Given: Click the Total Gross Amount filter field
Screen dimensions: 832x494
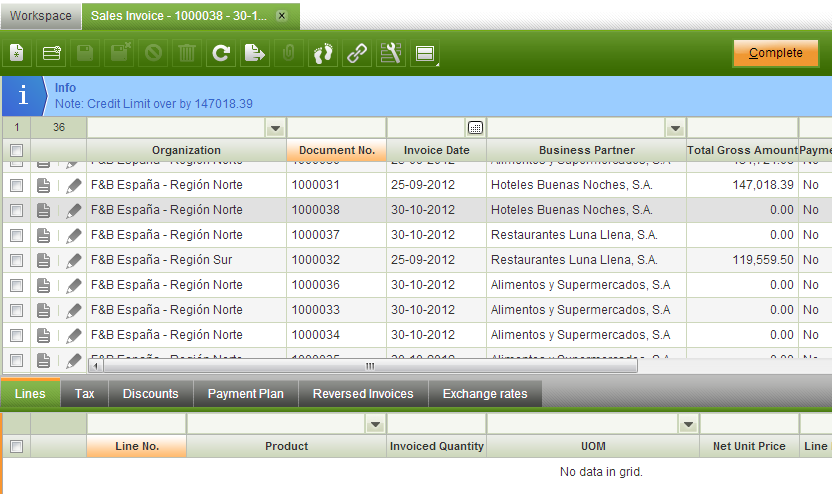Looking at the screenshot, I should [742, 128].
